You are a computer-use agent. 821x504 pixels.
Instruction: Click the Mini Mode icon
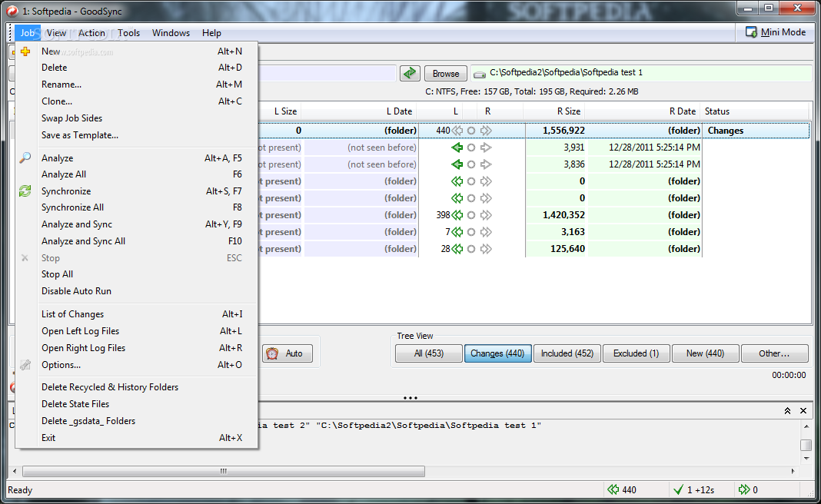tap(751, 32)
